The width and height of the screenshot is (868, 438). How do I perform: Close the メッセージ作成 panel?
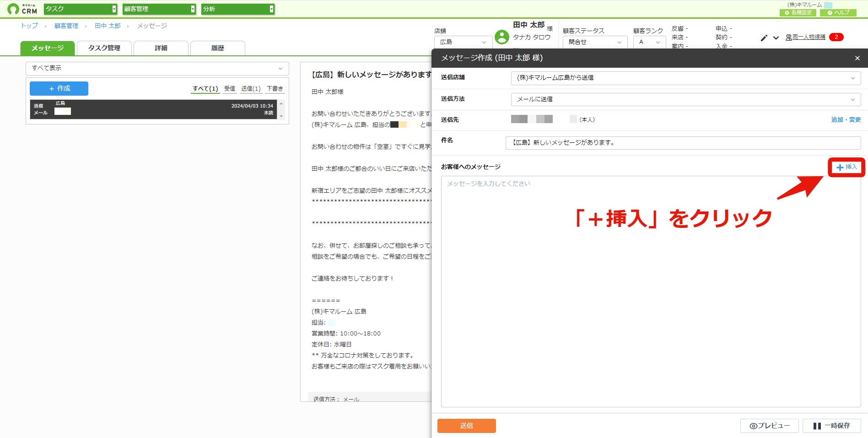[x=857, y=58]
